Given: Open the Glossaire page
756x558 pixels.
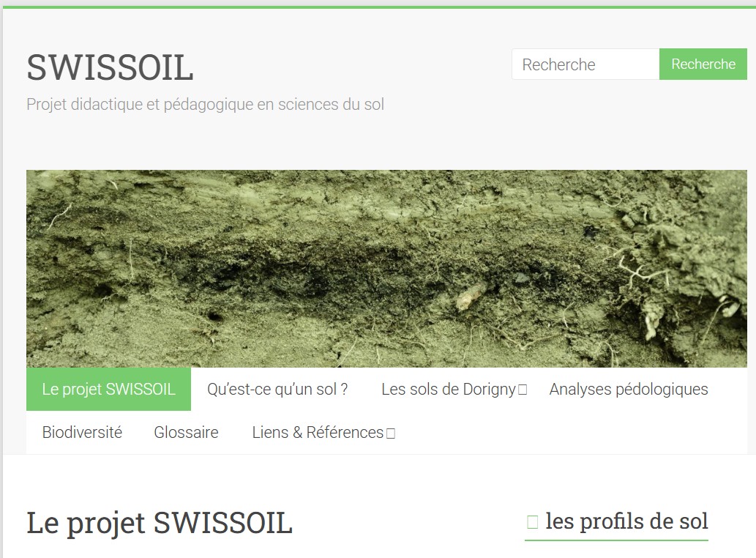Looking at the screenshot, I should 186,432.
